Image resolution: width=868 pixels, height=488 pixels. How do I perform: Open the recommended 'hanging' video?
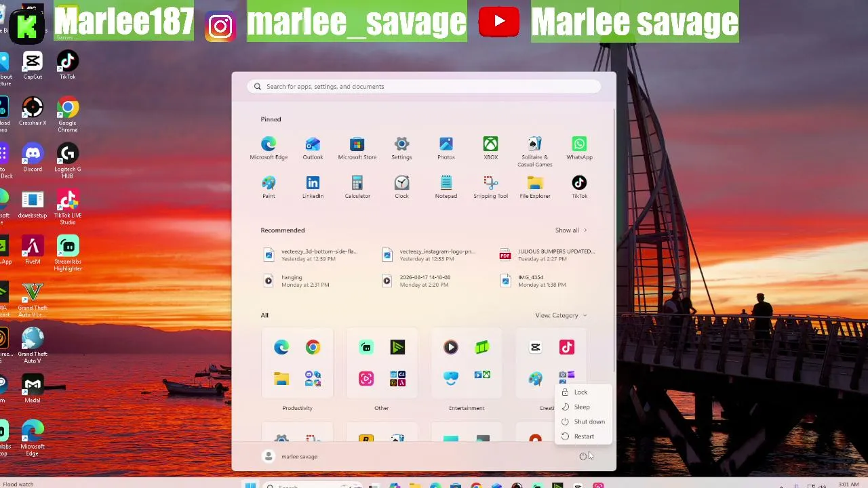tap(296, 281)
